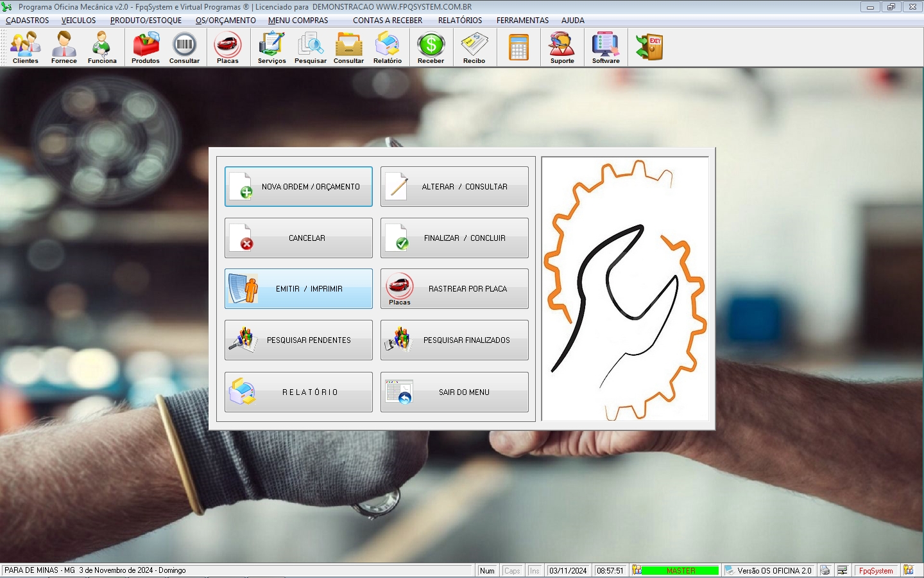Click the Software toolbar icon
The height and width of the screenshot is (578, 924).
tap(606, 48)
